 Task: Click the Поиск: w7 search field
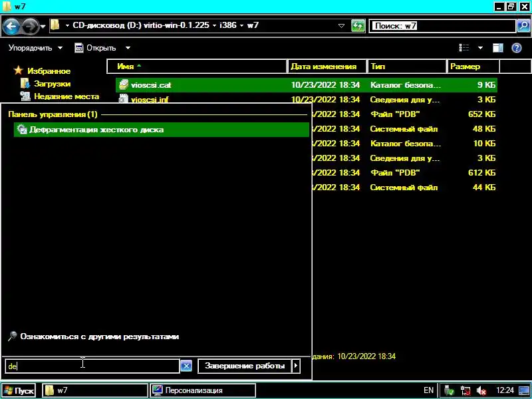[x=443, y=26]
